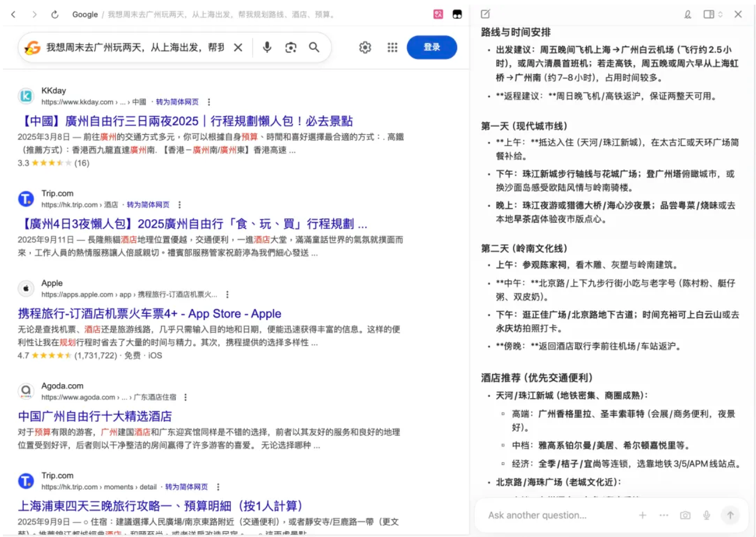Open the 中国广州自由行十大精选酒店 link
Image resolution: width=756 pixels, height=537 pixels.
coord(95,415)
